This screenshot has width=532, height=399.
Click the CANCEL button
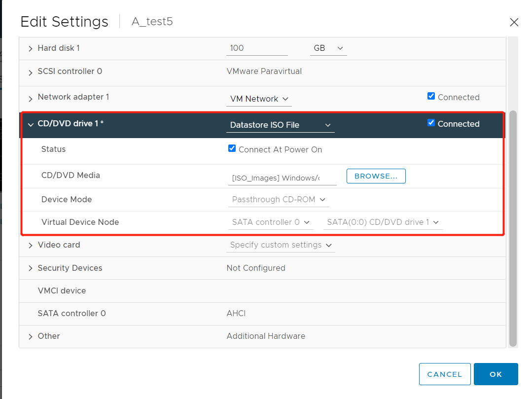(x=444, y=374)
